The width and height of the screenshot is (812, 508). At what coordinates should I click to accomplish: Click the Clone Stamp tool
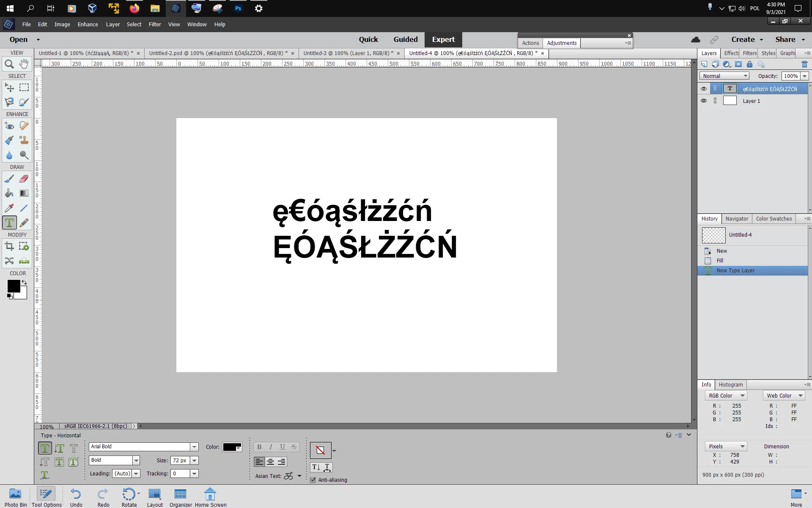click(24, 140)
